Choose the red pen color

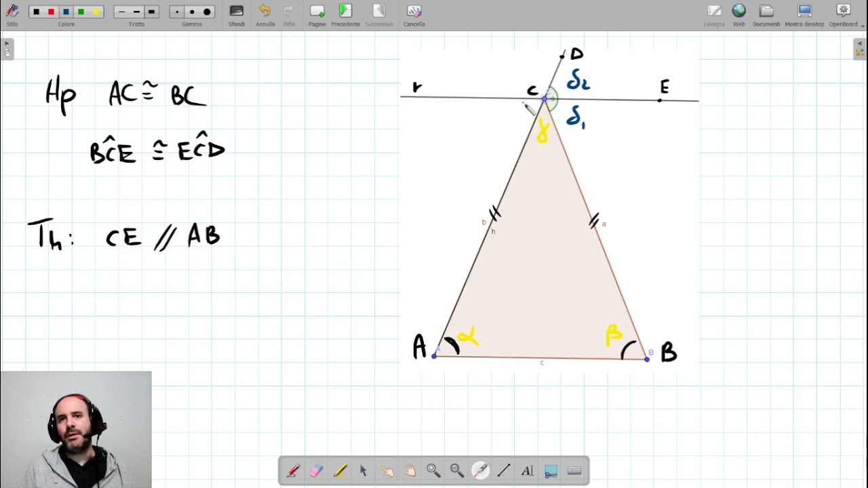(52, 12)
